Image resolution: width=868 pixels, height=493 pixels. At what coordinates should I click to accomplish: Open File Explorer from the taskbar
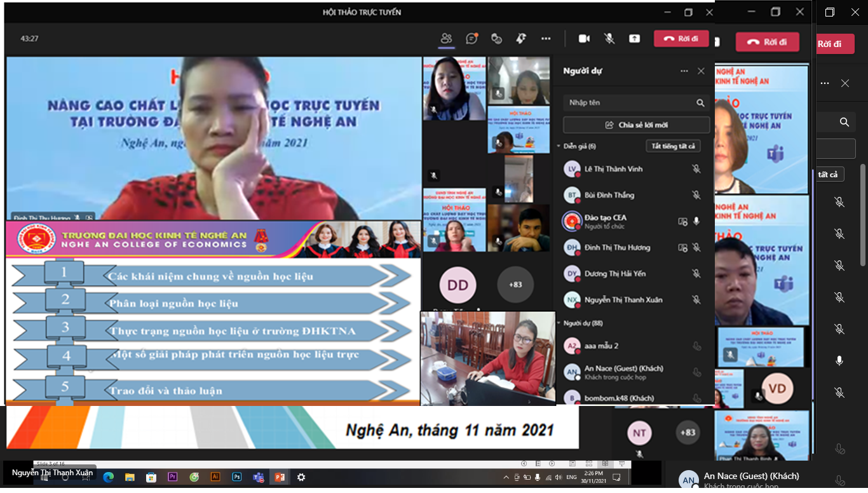[130, 477]
